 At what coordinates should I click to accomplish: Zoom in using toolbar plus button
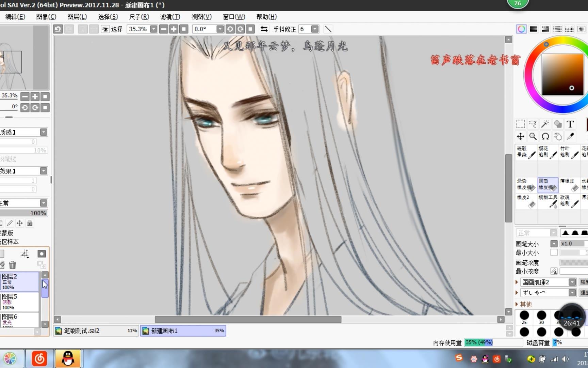[174, 29]
